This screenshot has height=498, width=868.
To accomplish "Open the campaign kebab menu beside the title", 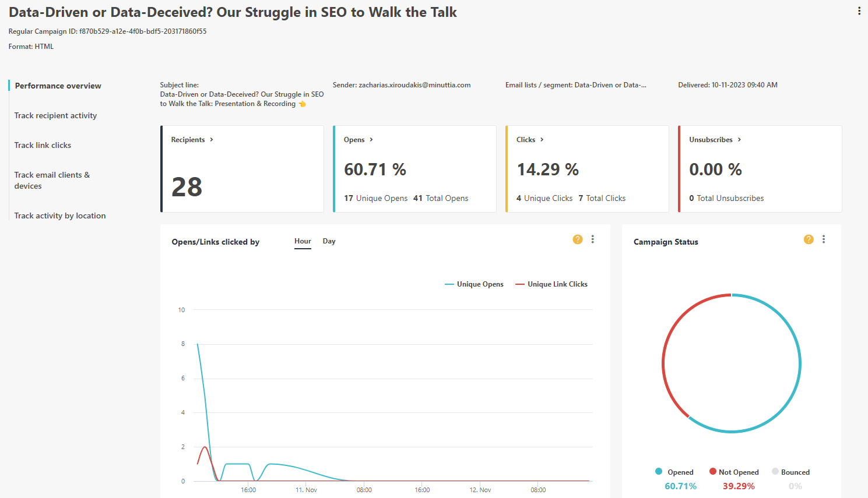I will 859,11.
